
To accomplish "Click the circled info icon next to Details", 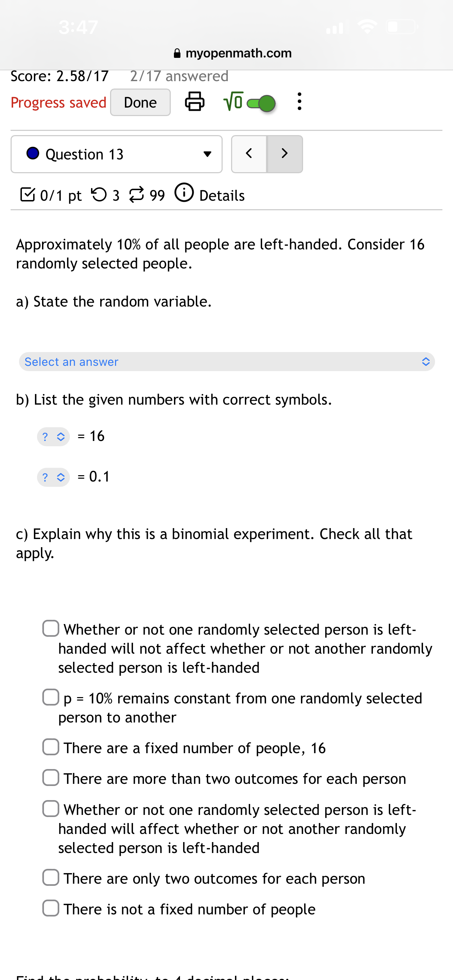I will [x=184, y=193].
